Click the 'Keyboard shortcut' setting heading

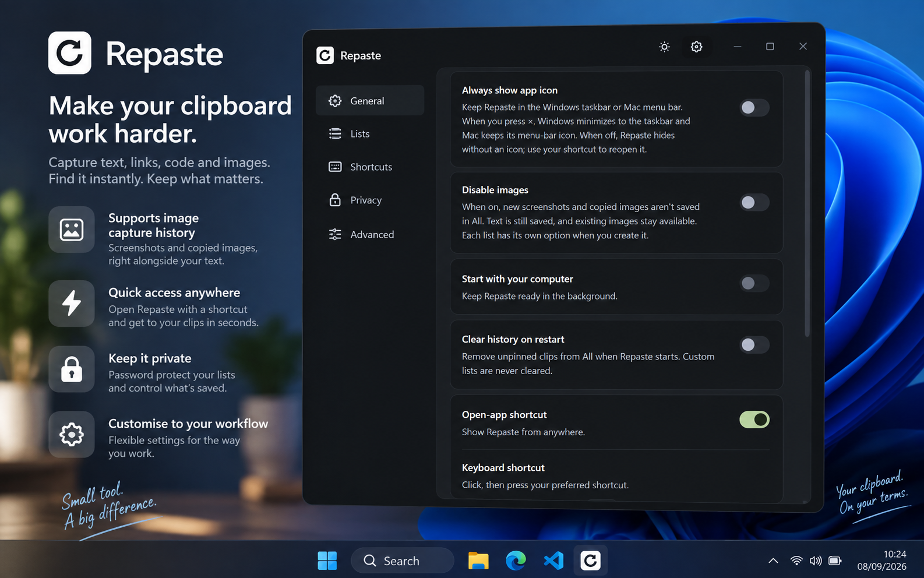point(503,468)
